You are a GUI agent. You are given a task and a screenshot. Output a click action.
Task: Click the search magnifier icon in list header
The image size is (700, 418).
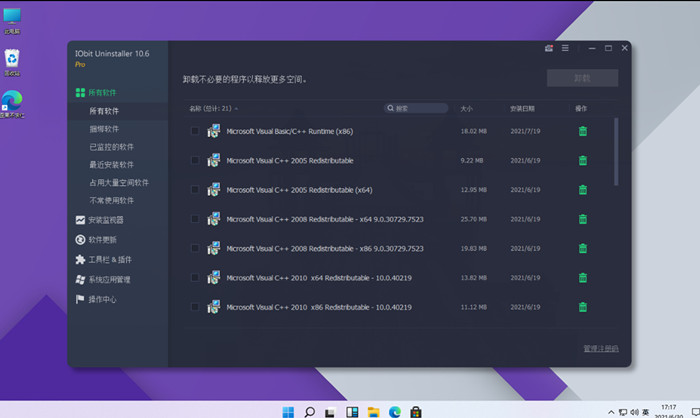click(391, 108)
